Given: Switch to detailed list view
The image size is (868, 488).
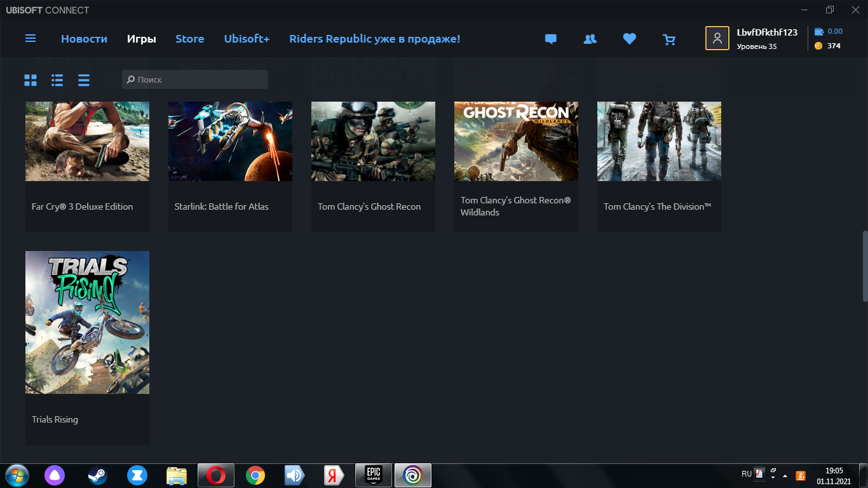Looking at the screenshot, I should point(57,80).
